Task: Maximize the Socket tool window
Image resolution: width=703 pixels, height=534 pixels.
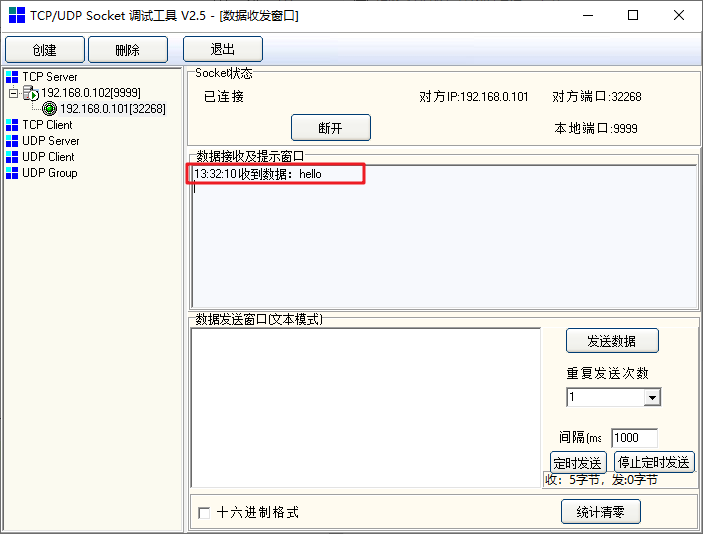Action: (633, 15)
